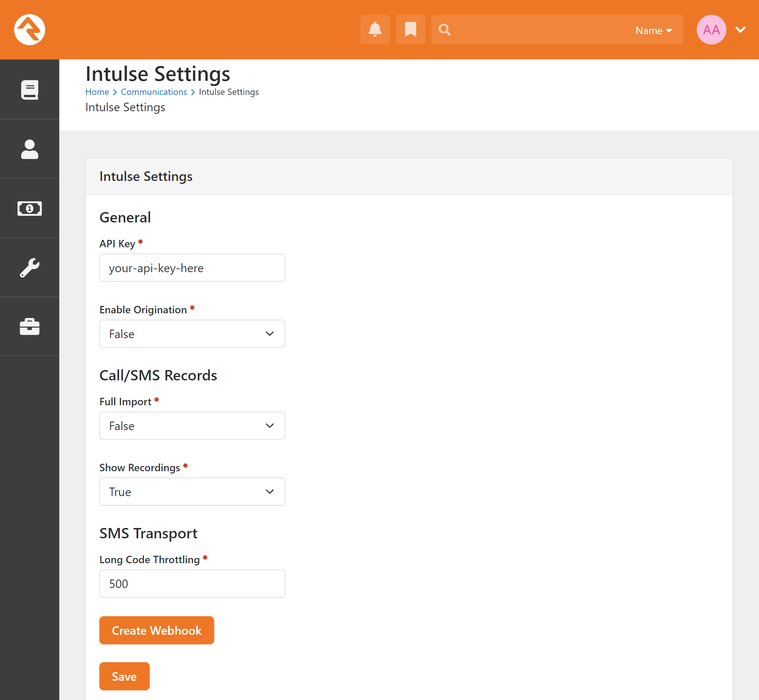Screen dimensions: 759x700
Task: Expand the user menu chevron beside avatar
Action: [x=740, y=30]
